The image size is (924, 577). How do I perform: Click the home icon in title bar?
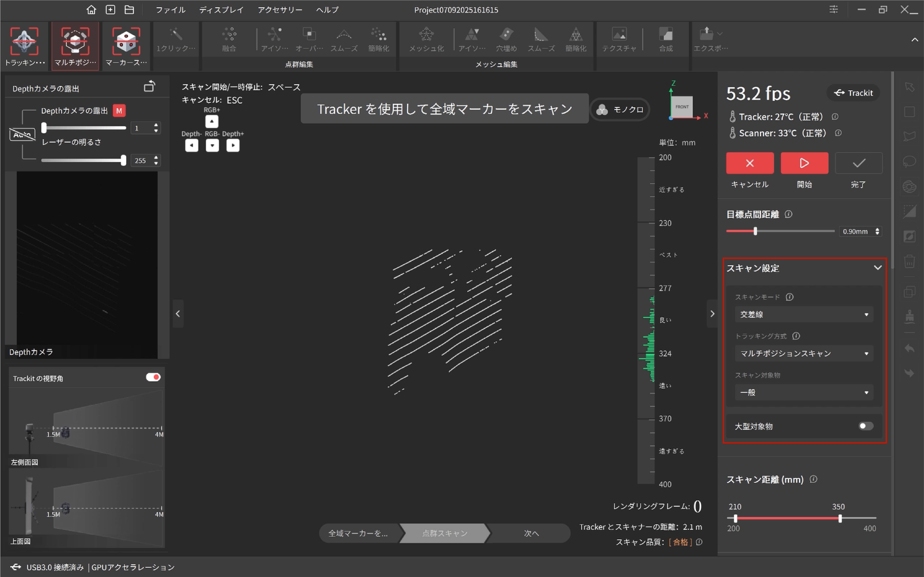click(91, 10)
